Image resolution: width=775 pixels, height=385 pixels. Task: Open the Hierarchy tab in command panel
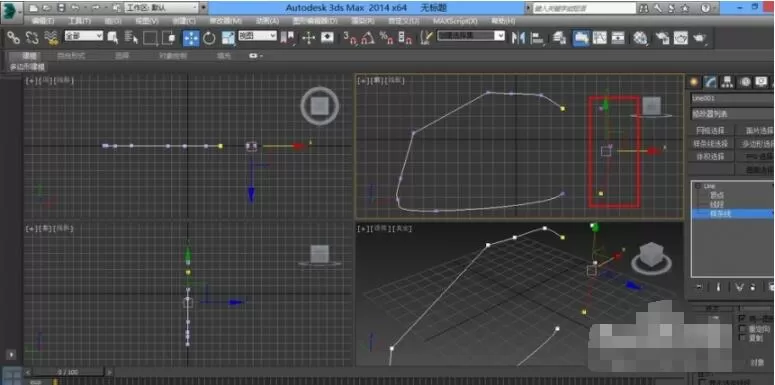pos(727,82)
